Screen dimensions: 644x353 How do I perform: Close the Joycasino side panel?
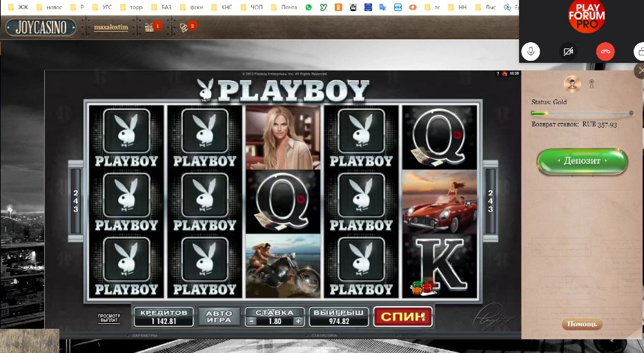click(639, 70)
